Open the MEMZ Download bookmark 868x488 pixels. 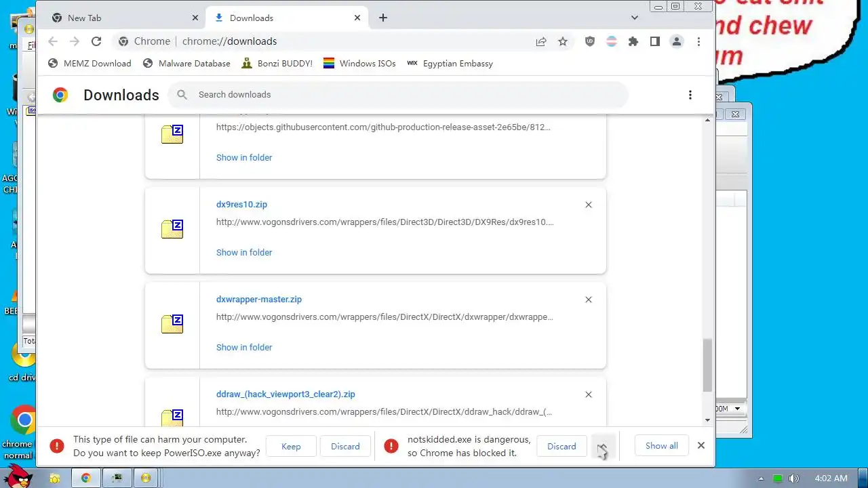click(90, 64)
